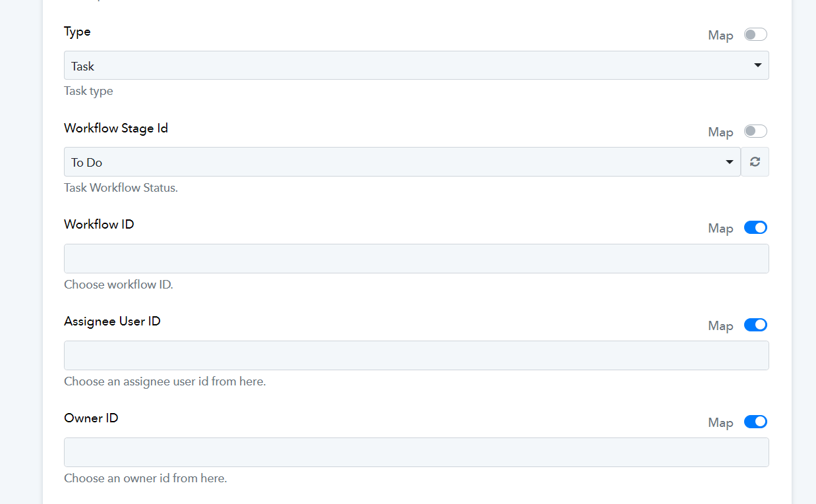The image size is (816, 504).
Task: Select the Owner ID text box
Action: (x=417, y=452)
